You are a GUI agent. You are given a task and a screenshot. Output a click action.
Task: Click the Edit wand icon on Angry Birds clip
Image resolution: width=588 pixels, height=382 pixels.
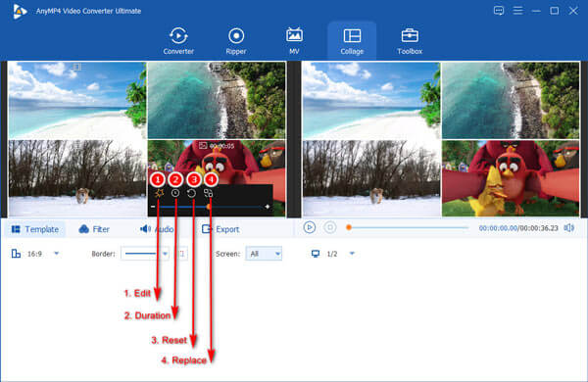tap(159, 193)
